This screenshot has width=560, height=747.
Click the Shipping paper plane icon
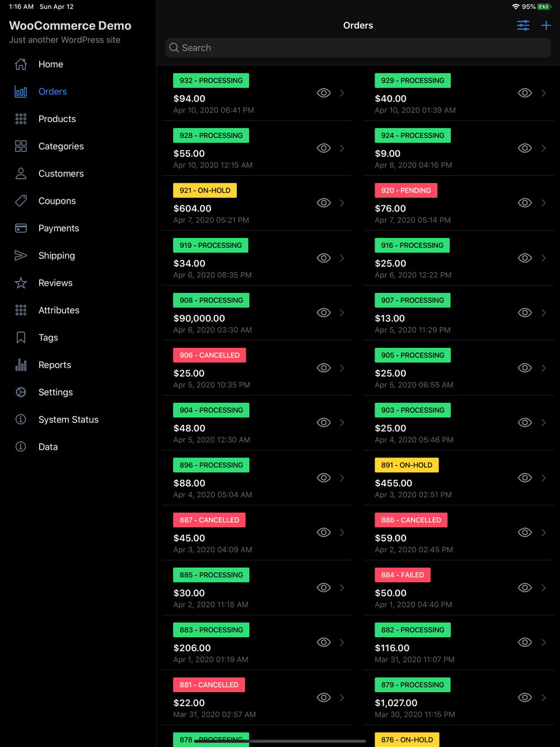point(21,255)
